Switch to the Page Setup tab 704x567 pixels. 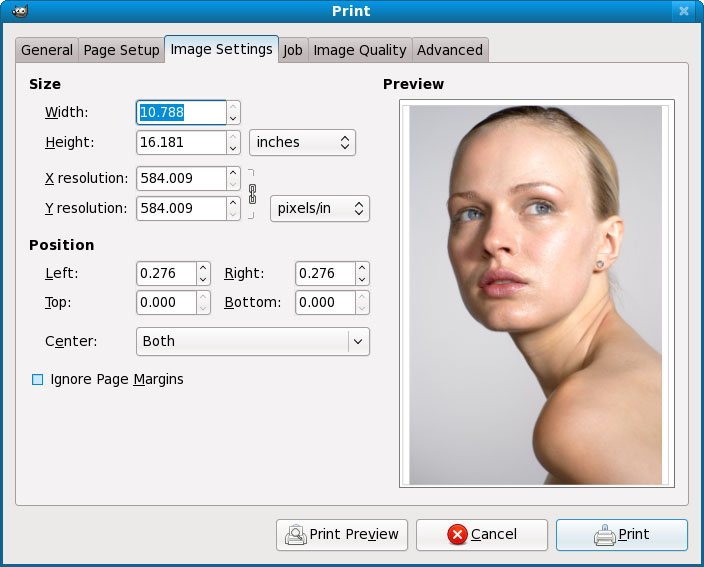(121, 50)
